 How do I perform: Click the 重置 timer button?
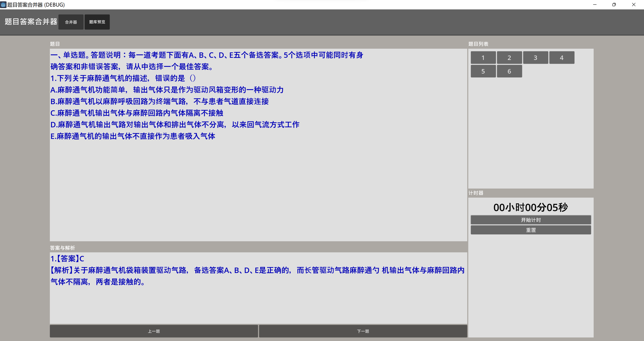tap(531, 230)
